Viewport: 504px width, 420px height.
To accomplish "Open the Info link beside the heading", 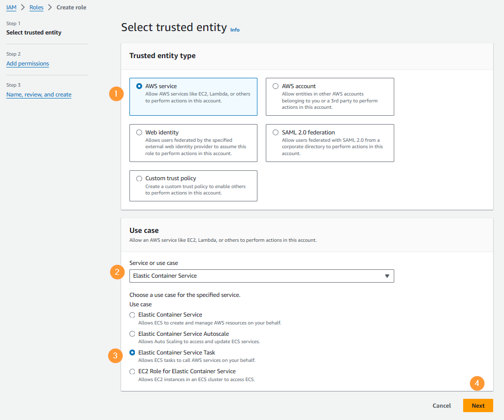I will (x=235, y=30).
